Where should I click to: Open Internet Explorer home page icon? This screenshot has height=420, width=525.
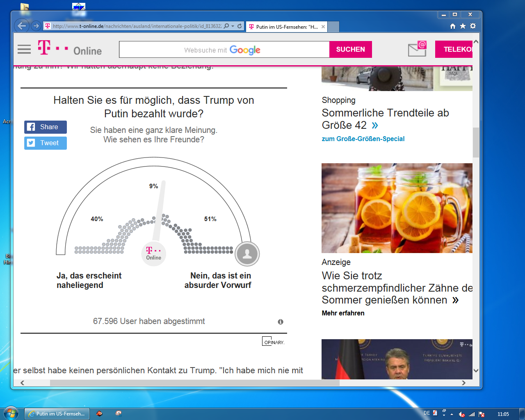pyautogui.click(x=453, y=26)
